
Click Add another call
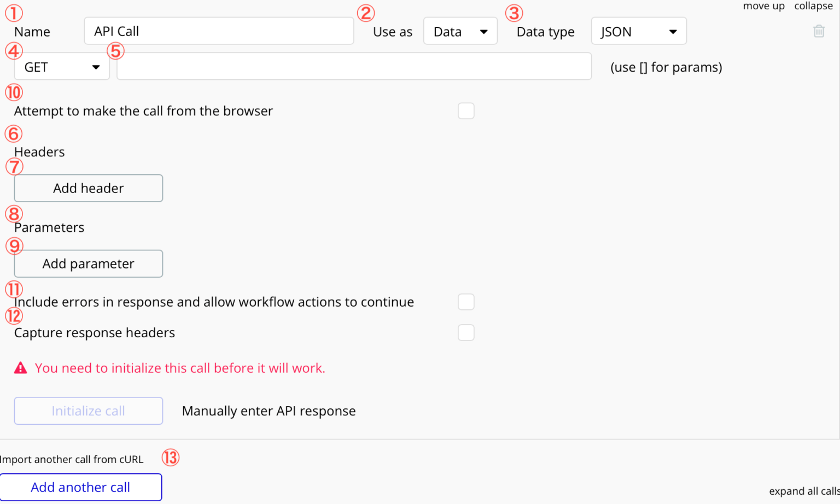[80, 487]
